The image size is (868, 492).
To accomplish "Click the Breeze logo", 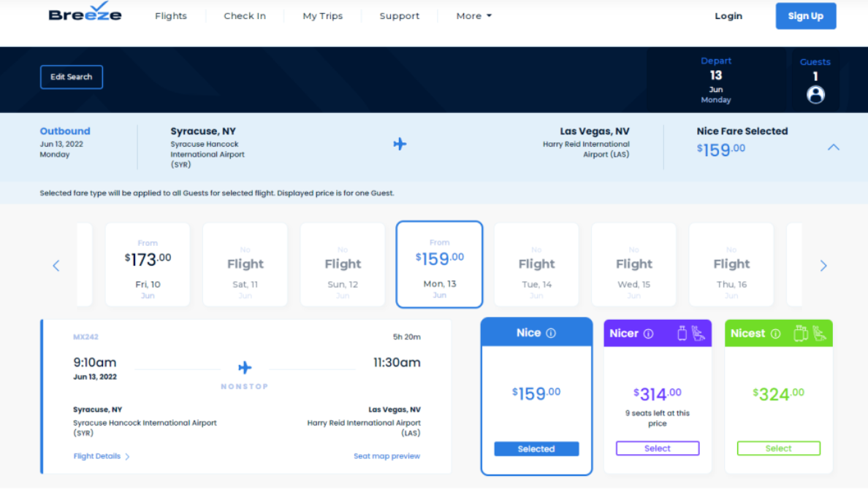I will [x=85, y=12].
